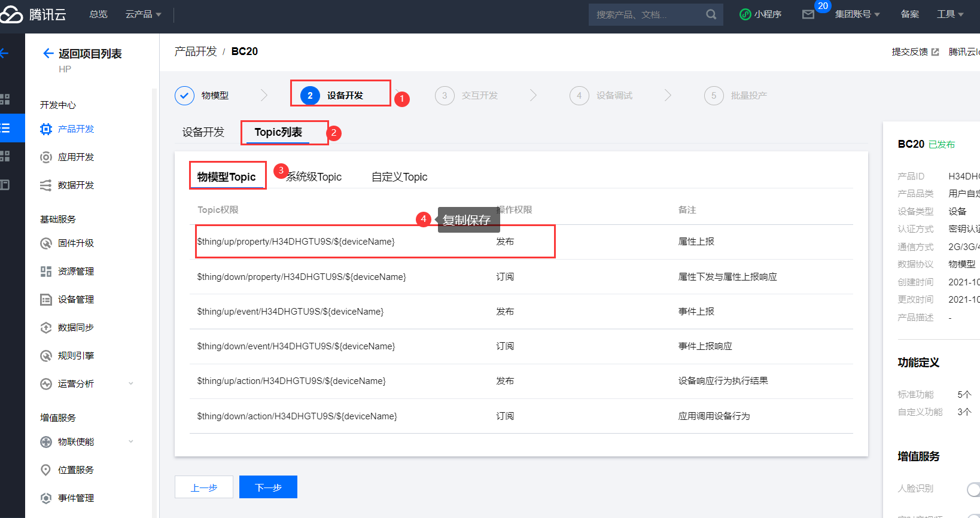Click the far-left rail top grid icon

click(x=5, y=99)
